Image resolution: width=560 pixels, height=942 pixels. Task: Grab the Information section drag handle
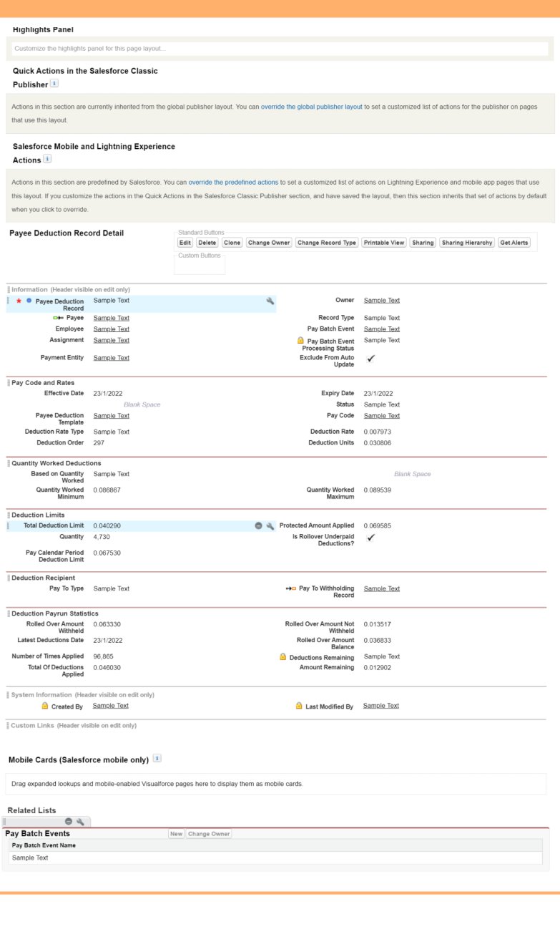(9, 290)
